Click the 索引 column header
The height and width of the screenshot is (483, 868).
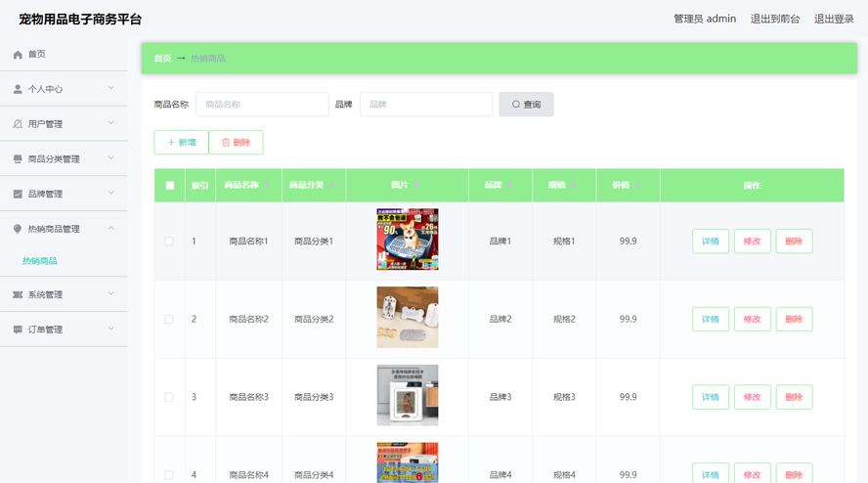click(x=199, y=186)
